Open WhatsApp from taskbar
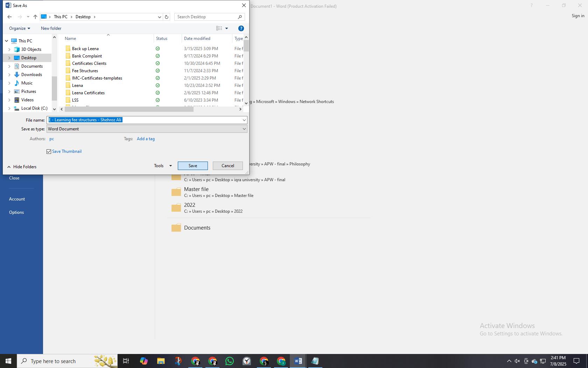 230,361
